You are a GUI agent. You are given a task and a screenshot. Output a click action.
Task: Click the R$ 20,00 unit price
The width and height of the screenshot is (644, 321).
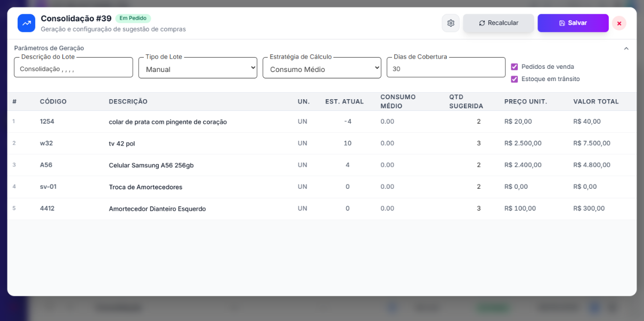(518, 121)
